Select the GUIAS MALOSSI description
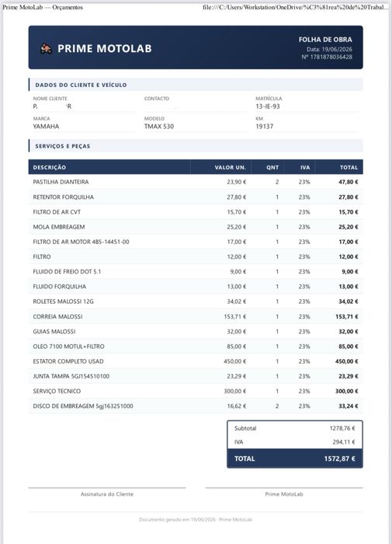392x544 pixels. (54, 331)
